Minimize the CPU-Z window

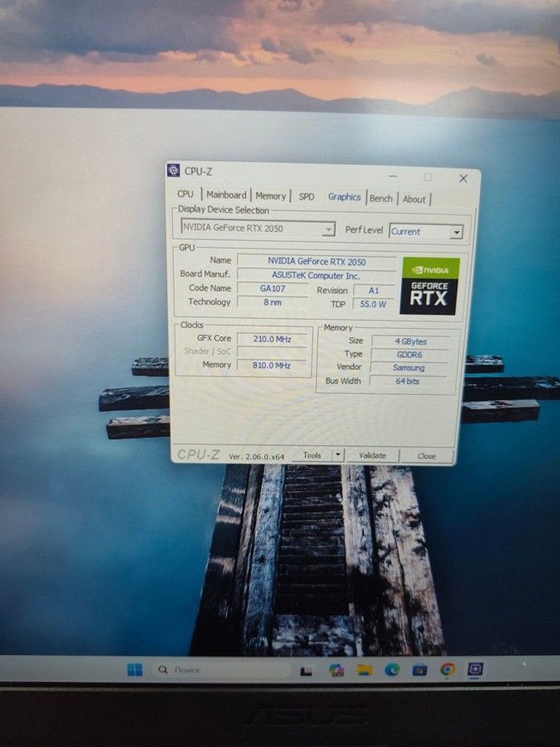coord(392,177)
